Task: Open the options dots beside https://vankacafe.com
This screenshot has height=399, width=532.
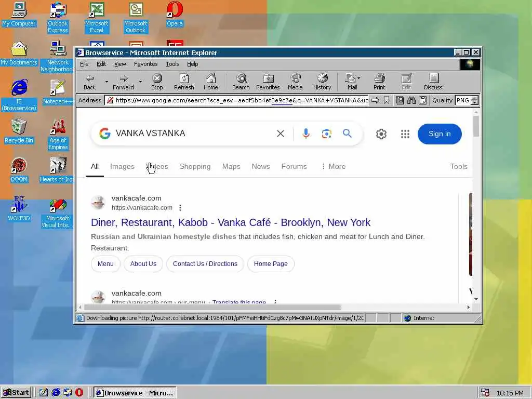Action: coord(180,208)
